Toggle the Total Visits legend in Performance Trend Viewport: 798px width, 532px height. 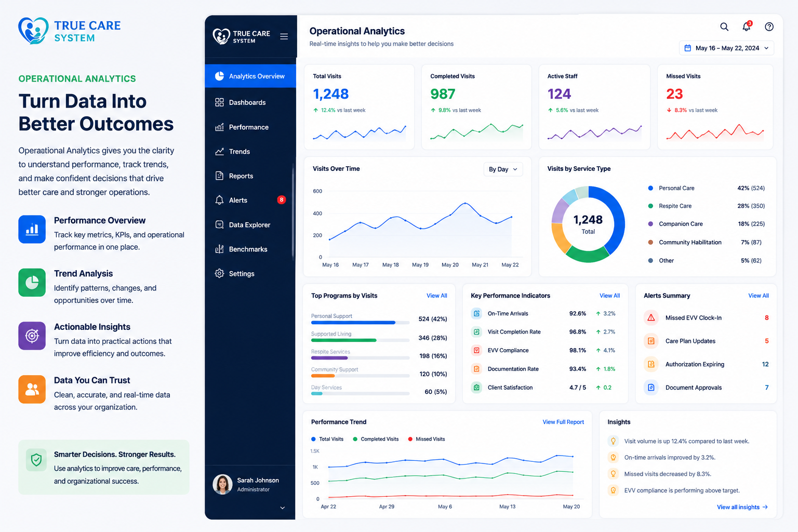327,439
